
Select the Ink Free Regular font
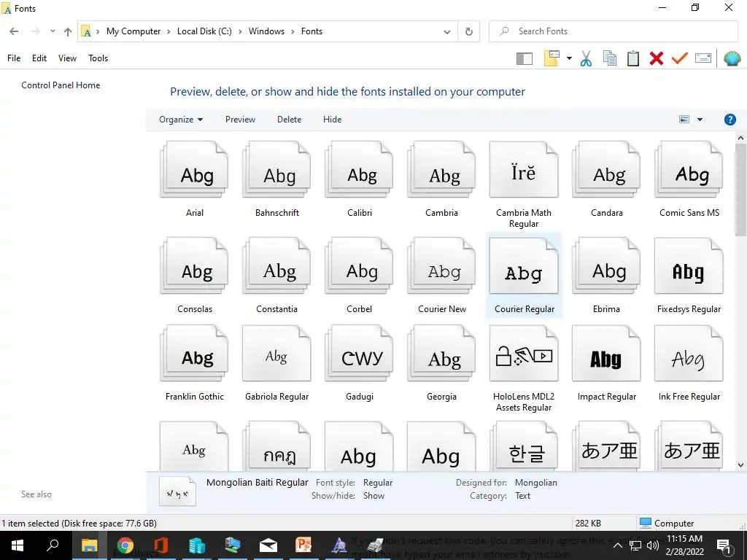689,363
